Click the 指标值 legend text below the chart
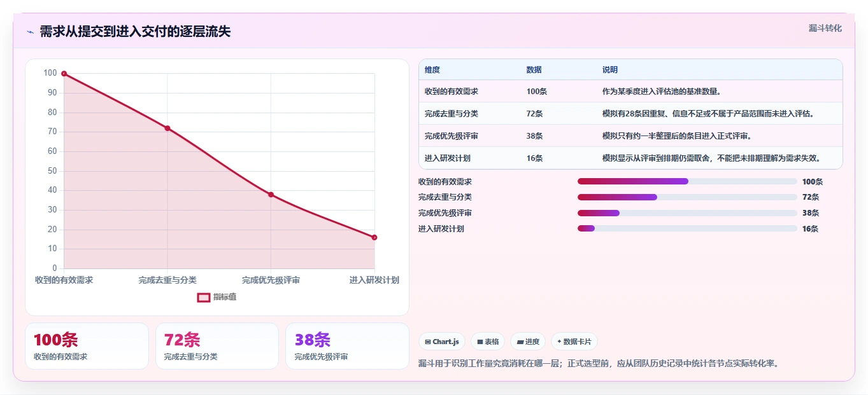The image size is (868, 395). click(225, 297)
